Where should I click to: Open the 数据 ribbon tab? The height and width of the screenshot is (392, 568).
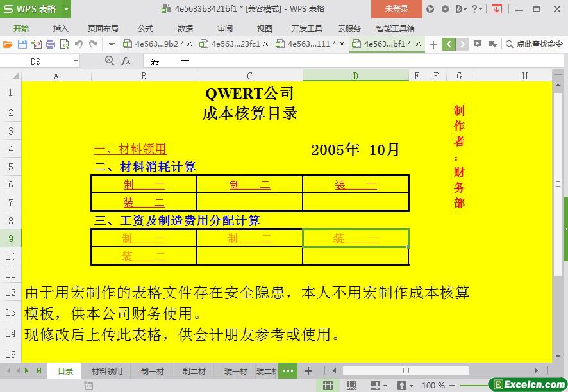[185, 29]
